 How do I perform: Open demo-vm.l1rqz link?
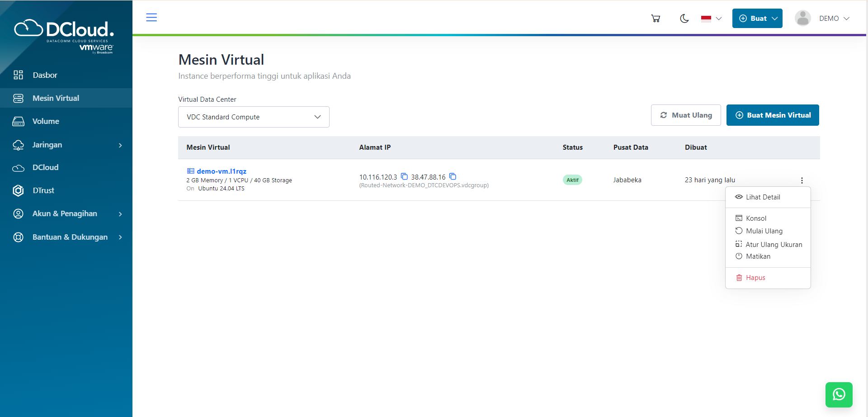(222, 171)
